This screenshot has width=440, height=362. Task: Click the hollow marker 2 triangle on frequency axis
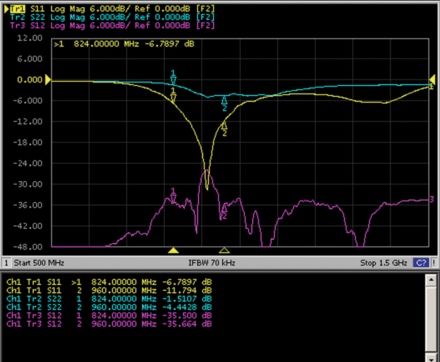click(x=224, y=250)
